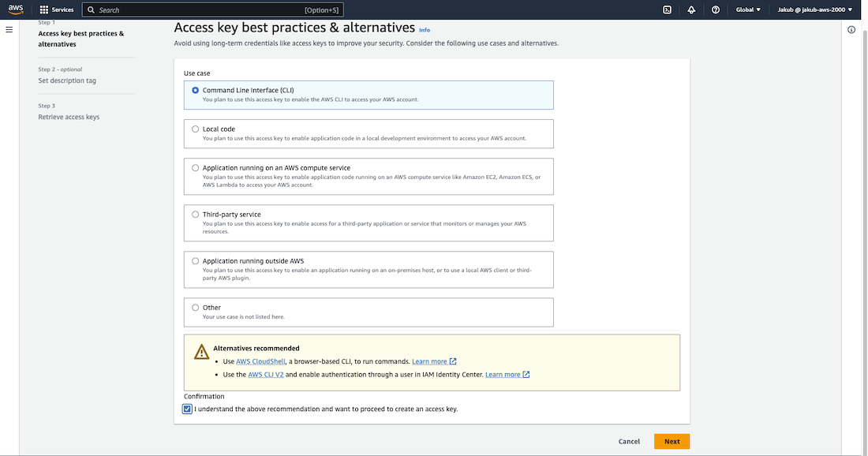
Task: Open the notifications bell
Action: click(x=691, y=9)
